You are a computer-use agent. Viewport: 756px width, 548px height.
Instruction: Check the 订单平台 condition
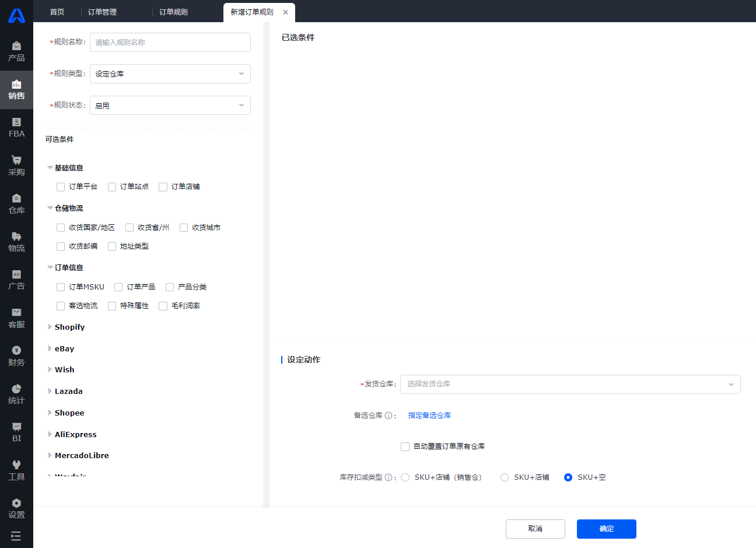pos(61,187)
